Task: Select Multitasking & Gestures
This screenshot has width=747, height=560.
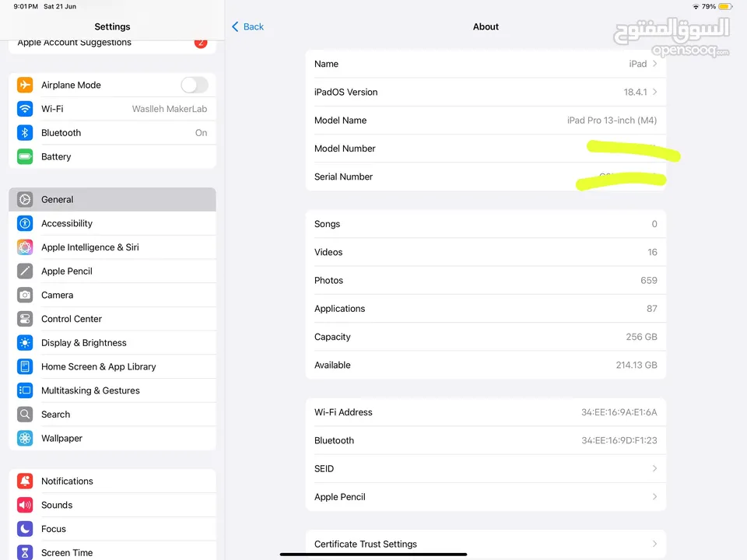Action: pyautogui.click(x=112, y=390)
